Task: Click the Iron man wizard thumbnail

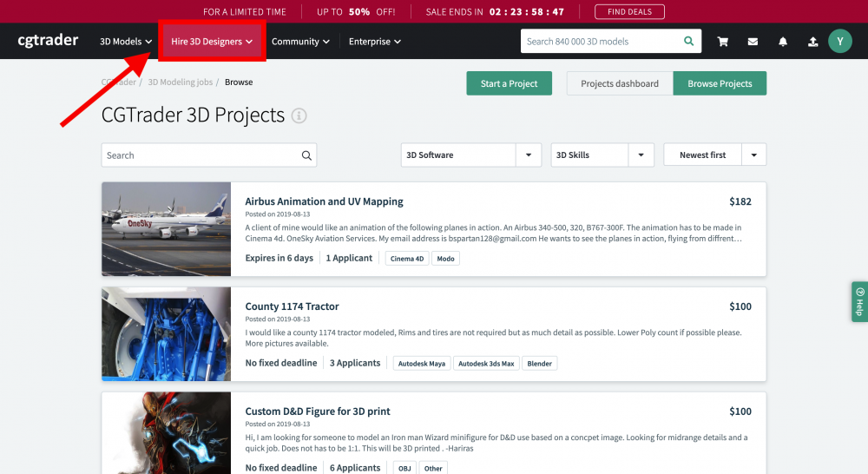Action: coord(166,433)
